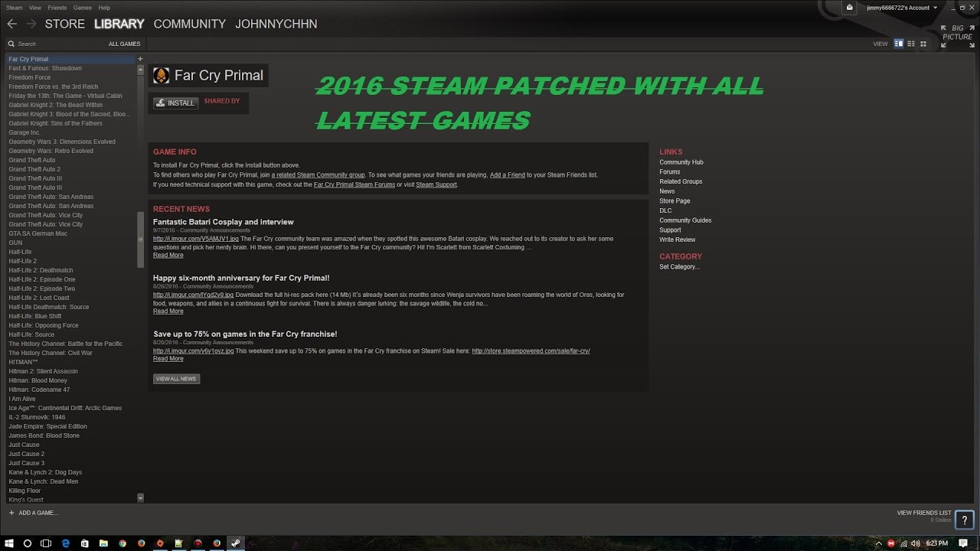Open the View menu
This screenshot has width=980, height=551.
point(34,8)
